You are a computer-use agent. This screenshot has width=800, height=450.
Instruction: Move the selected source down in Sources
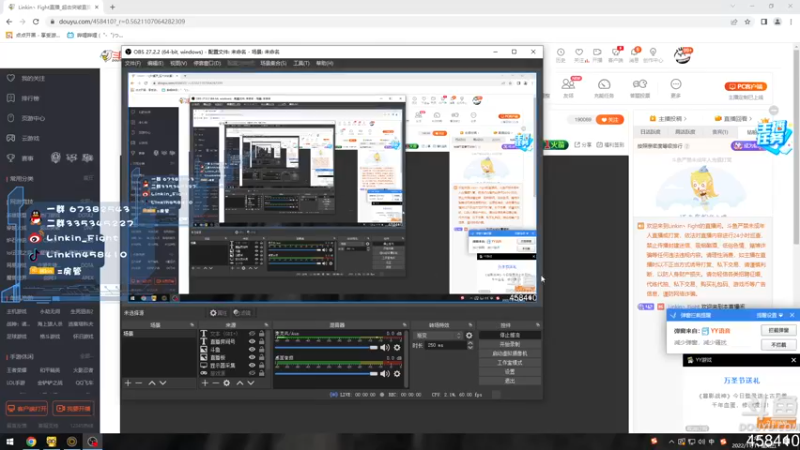[251, 383]
